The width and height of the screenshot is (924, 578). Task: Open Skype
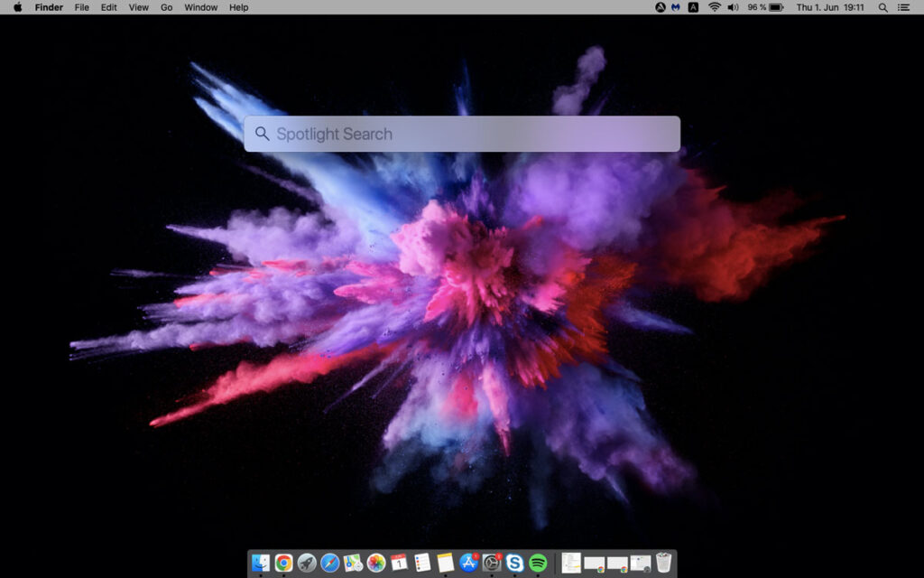pyautogui.click(x=513, y=561)
